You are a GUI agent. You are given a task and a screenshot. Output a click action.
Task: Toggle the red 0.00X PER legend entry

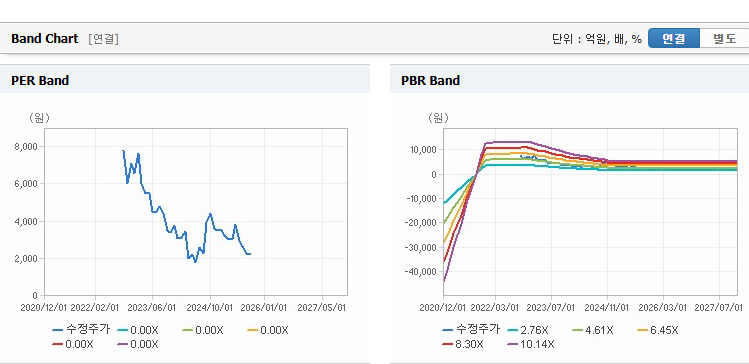tap(73, 344)
